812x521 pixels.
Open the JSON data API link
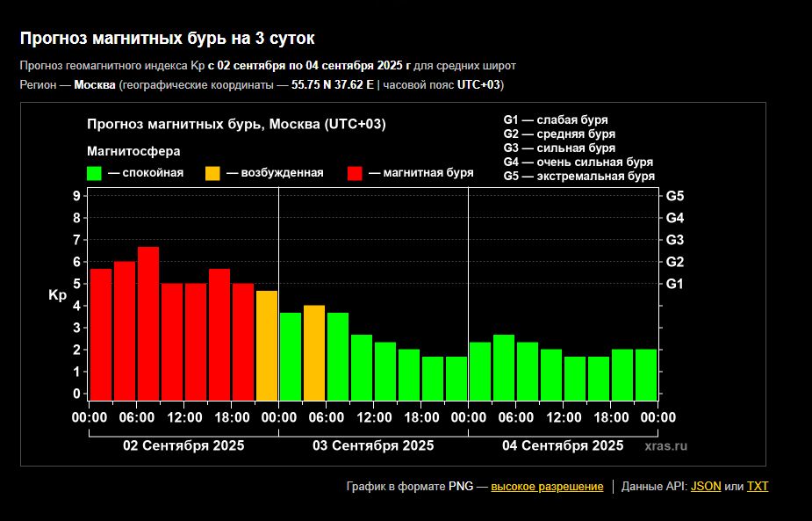tap(706, 486)
